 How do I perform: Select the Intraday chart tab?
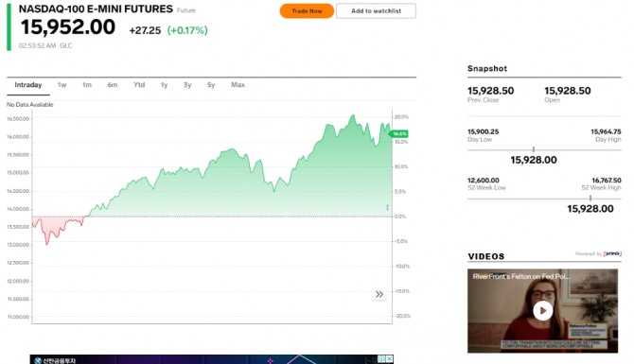28,85
